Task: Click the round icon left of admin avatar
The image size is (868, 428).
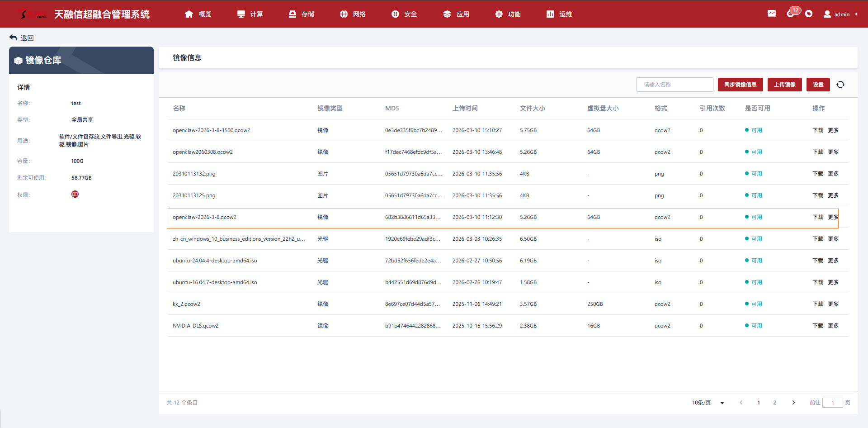Action: 809,14
